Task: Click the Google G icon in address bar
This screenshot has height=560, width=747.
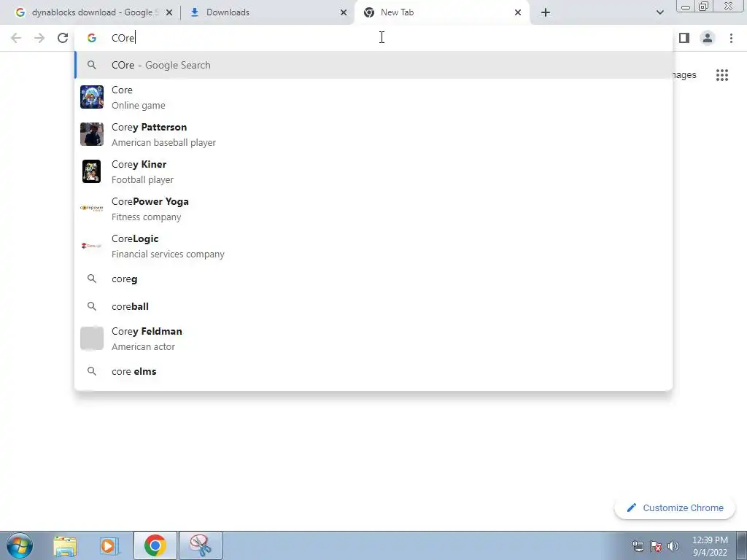Action: tap(91, 38)
